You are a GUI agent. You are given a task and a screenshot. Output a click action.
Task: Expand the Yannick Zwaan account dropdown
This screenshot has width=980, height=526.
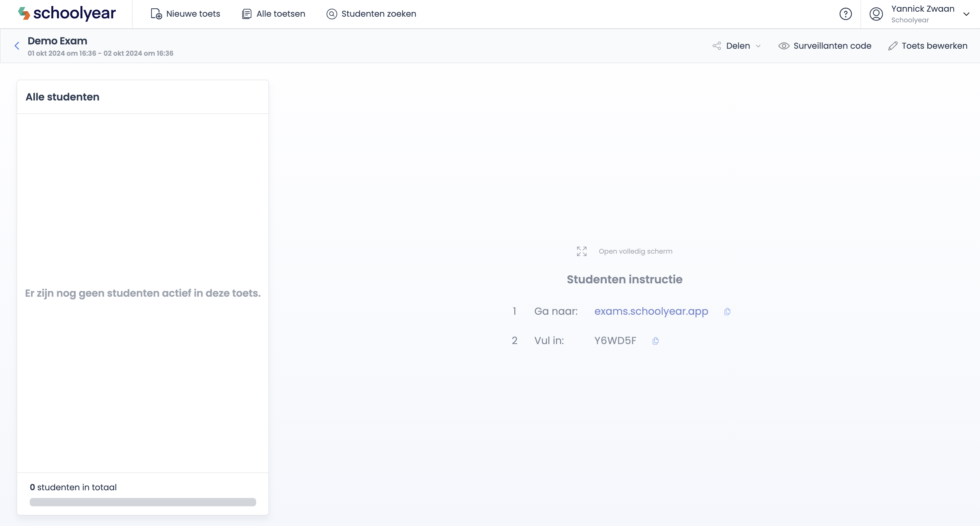point(966,14)
